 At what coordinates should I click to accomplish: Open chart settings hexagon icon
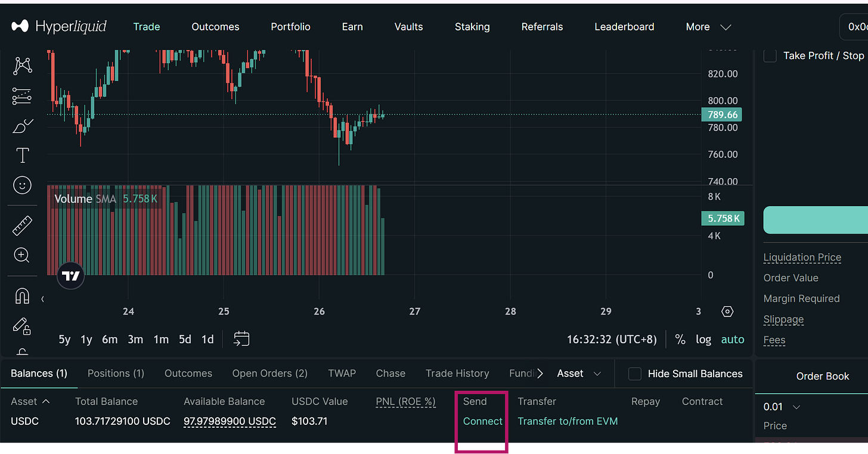[x=727, y=312]
